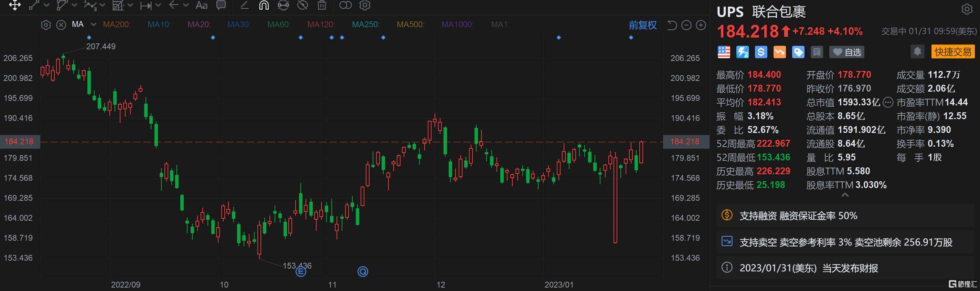Select the angle line tool

(245, 5)
